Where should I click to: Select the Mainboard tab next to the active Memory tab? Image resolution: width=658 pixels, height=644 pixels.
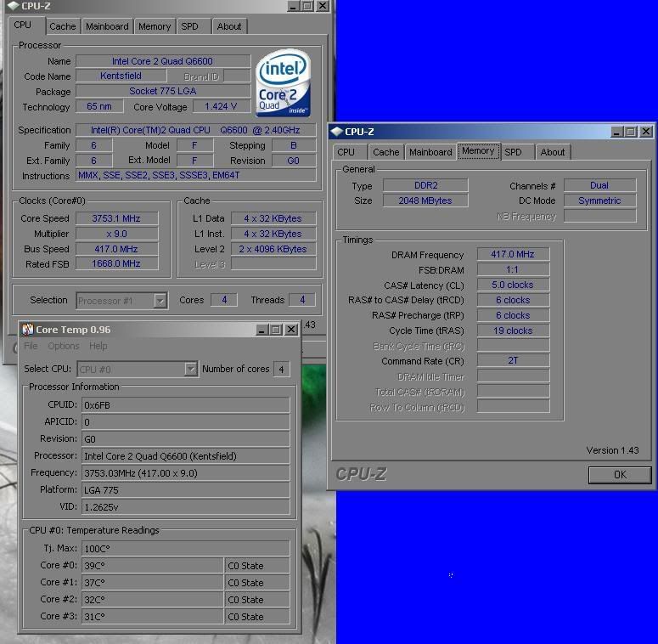point(430,152)
